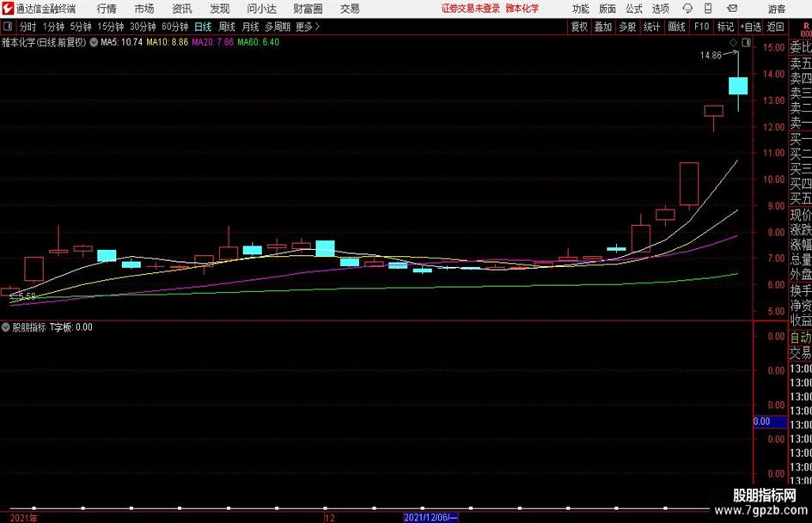Click the Tongdaxin red logo icon

(7, 9)
